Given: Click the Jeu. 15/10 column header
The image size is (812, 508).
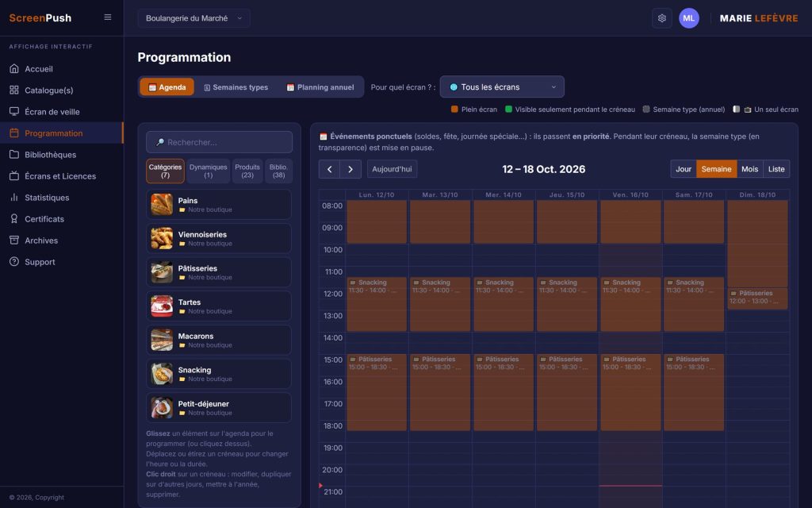Looking at the screenshot, I should tap(567, 195).
